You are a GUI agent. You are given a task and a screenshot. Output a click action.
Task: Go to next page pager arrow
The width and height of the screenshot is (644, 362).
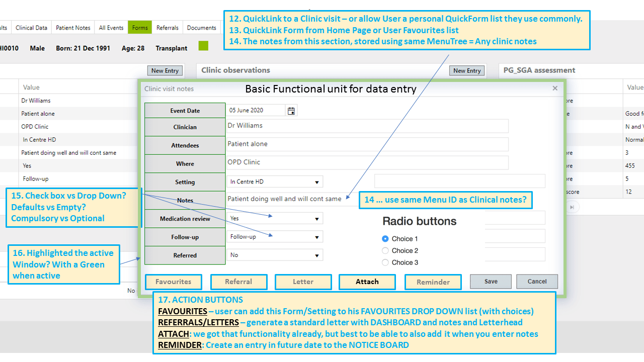click(x=572, y=207)
